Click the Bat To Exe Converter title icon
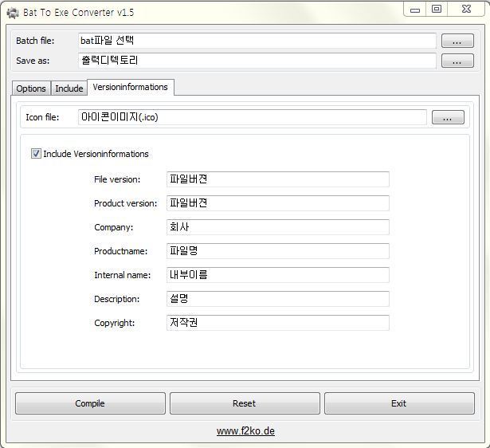 [x=13, y=13]
